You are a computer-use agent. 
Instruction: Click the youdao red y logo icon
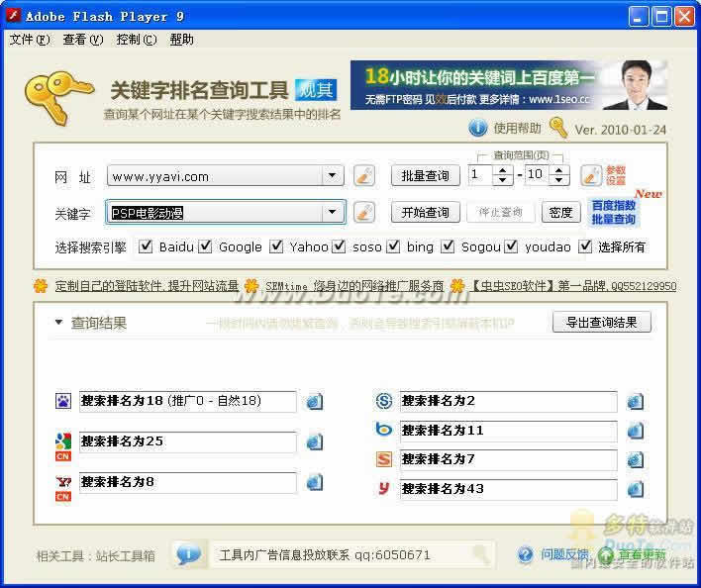pyautogui.click(x=384, y=488)
